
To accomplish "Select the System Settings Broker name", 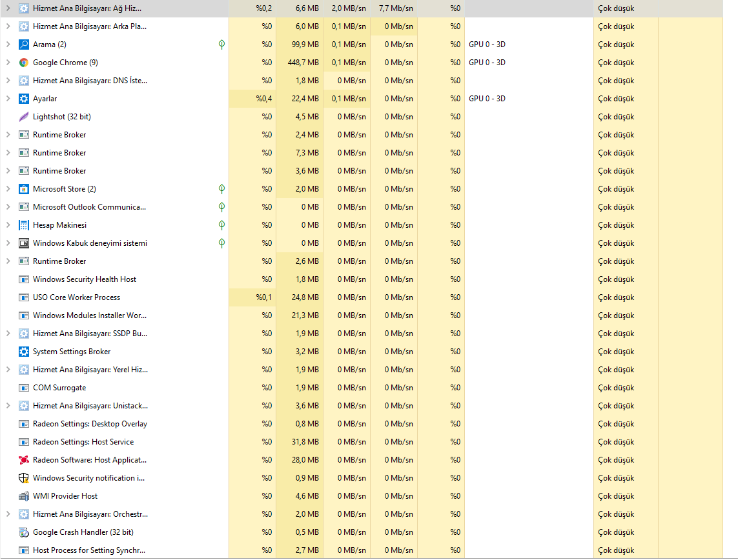I will click(x=72, y=352).
